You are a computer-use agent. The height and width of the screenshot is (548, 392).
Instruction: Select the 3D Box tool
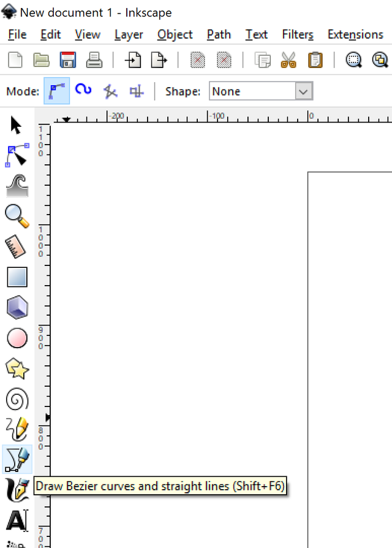(17, 308)
